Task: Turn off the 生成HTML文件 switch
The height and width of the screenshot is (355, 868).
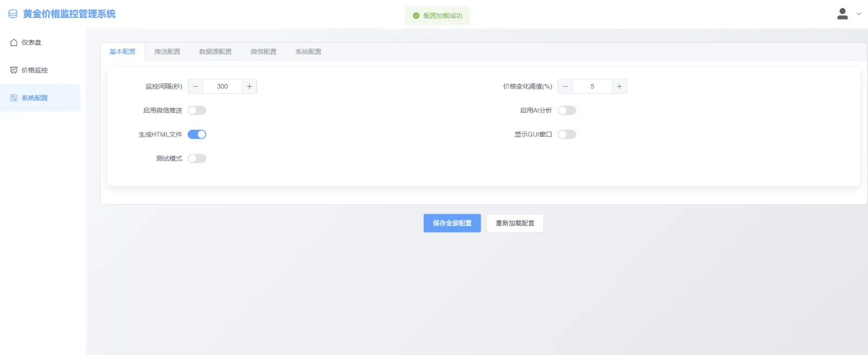Action: [197, 134]
